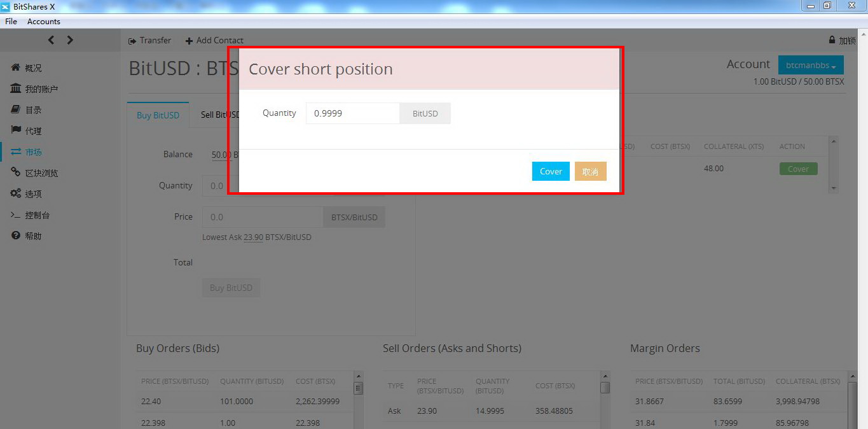Select the 1.7999 total cell
Image resolution: width=868 pixels, height=429 pixels.
pyautogui.click(x=726, y=423)
